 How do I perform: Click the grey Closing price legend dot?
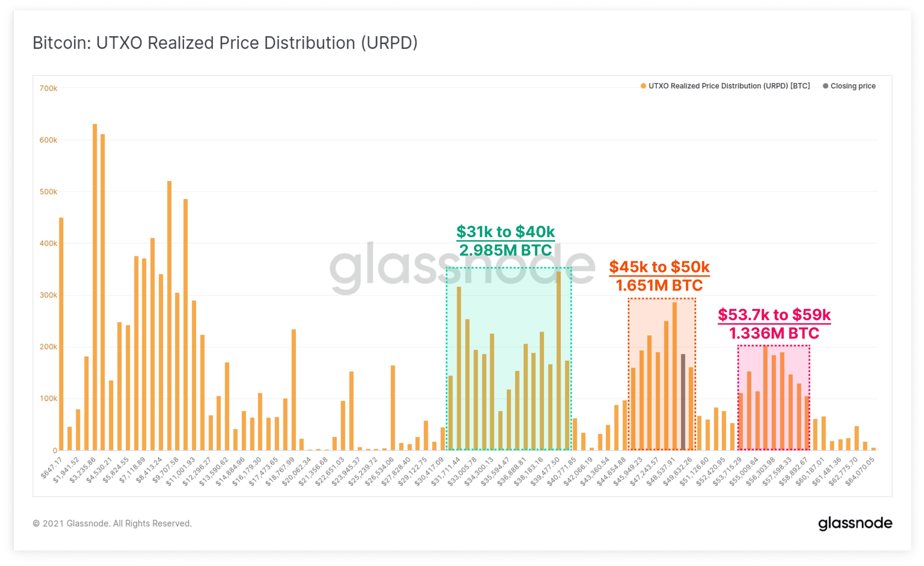point(825,86)
